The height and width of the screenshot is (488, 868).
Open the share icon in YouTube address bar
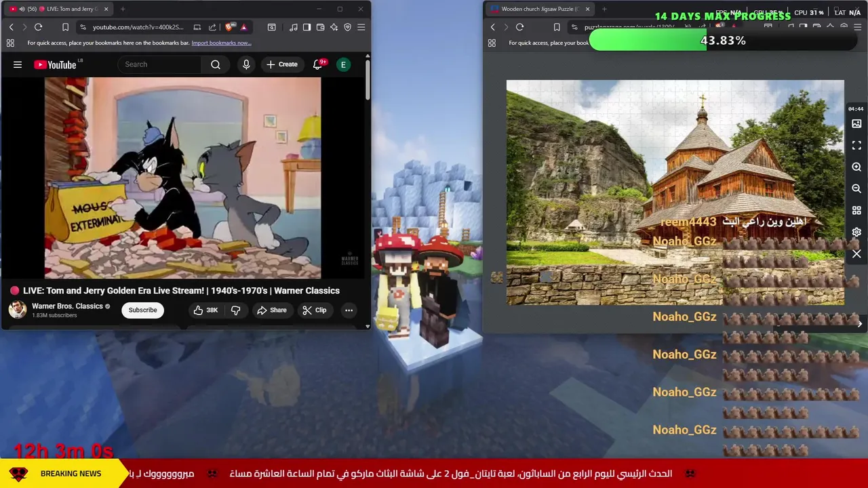click(x=212, y=27)
